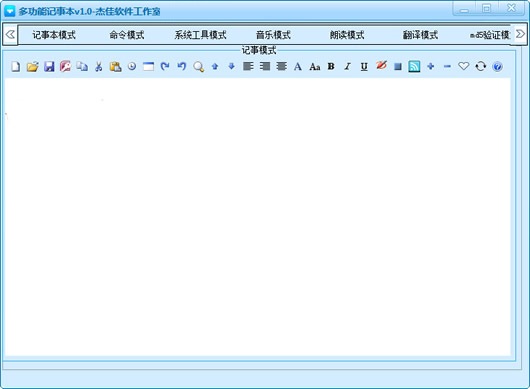Maximize the notepad window

click(486, 8)
